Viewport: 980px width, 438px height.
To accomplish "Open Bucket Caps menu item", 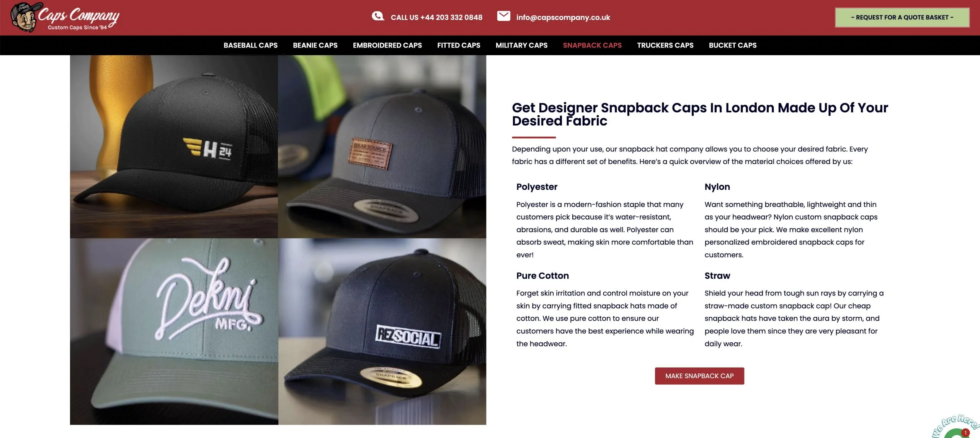I will (732, 45).
